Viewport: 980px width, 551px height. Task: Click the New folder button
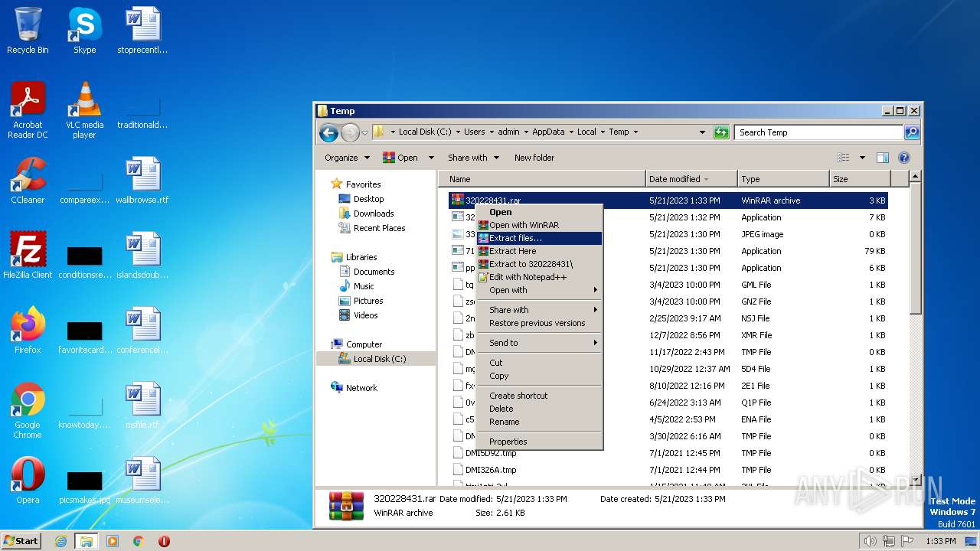[x=534, y=158]
